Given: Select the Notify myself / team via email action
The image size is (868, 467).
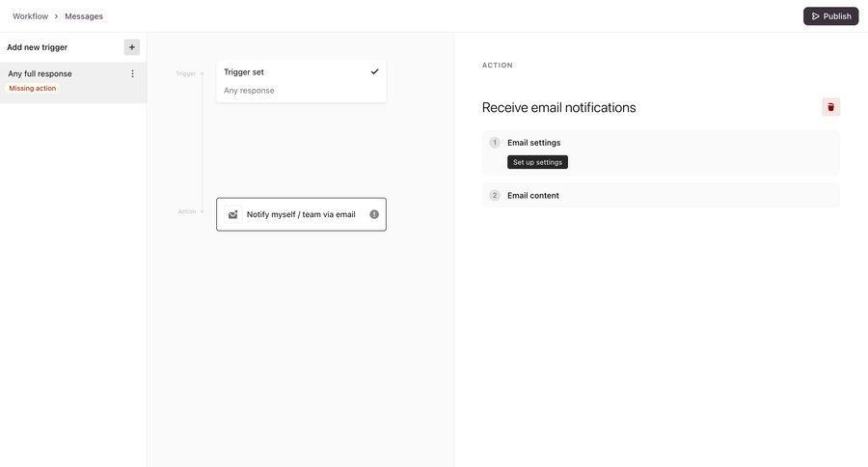Looking at the screenshot, I should point(301,214).
